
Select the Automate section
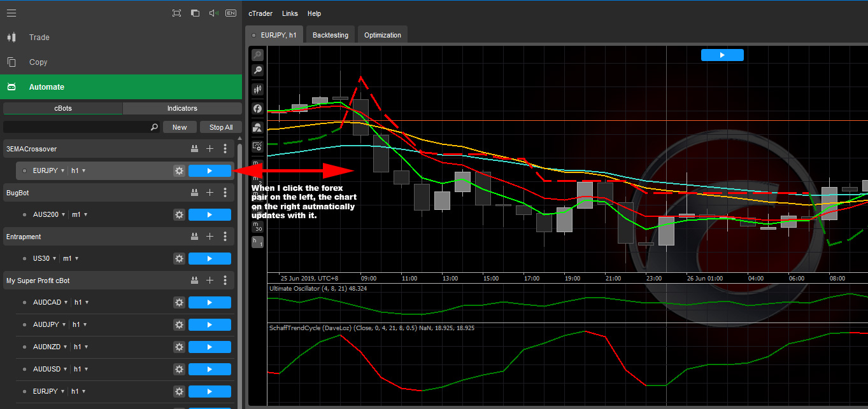tap(121, 87)
